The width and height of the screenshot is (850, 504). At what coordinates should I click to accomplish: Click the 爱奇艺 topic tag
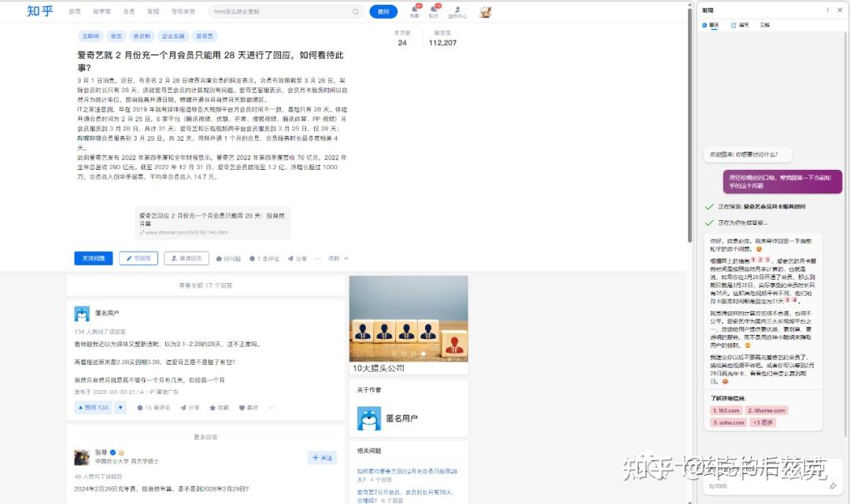[205, 35]
